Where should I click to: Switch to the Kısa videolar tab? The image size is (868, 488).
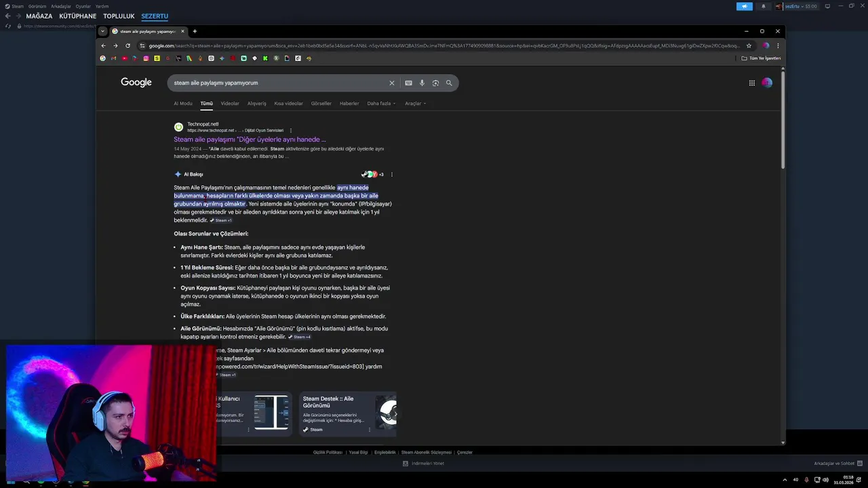288,104
